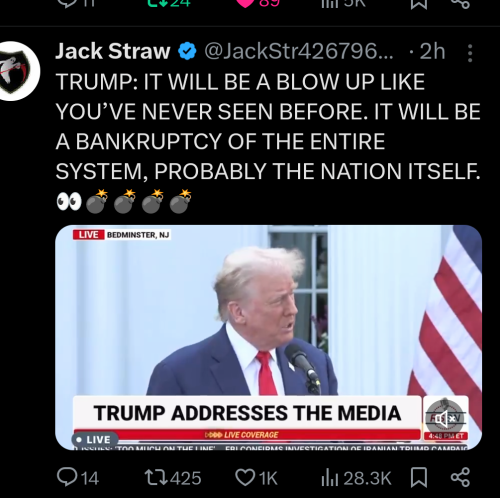
Task: Open replies on Jack Straw's post
Action: (78, 478)
